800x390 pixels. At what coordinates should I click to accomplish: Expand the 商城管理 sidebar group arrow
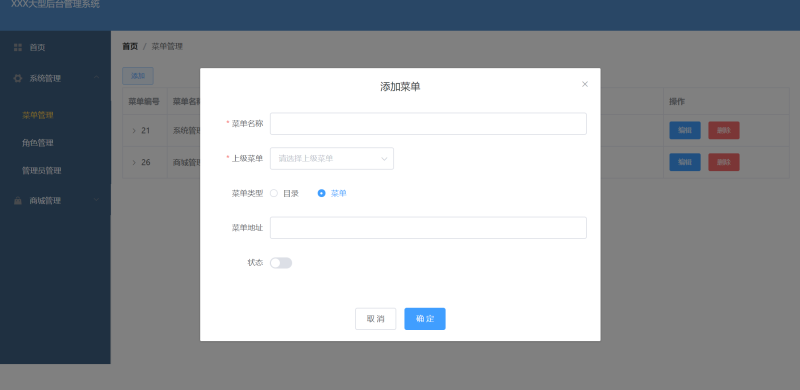pyautogui.click(x=96, y=200)
